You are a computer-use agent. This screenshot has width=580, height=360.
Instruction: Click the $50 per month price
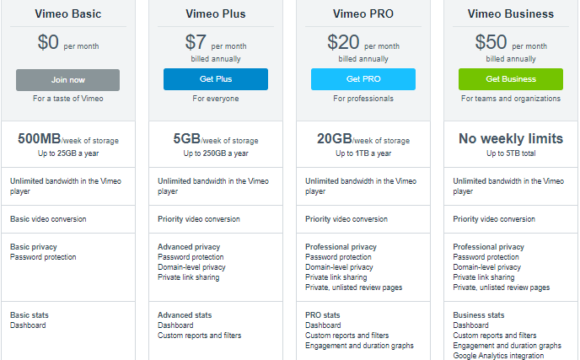[x=511, y=42]
